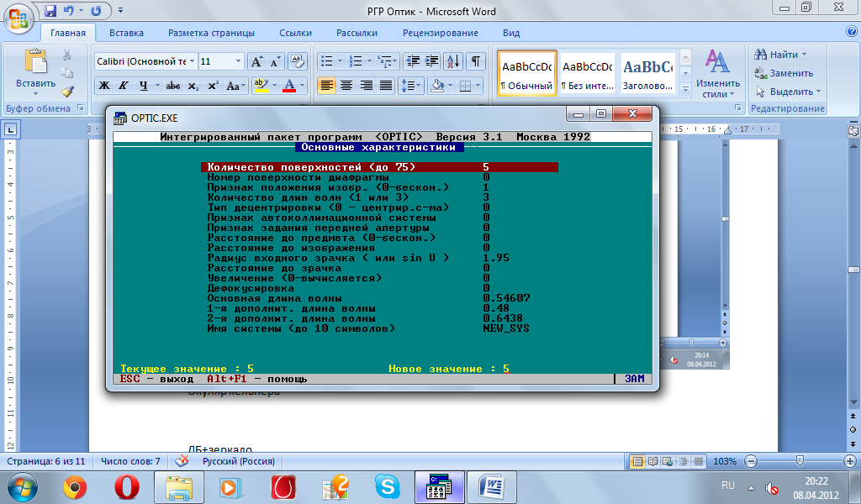
Task: Save the document via quick access toolbar
Action: (x=50, y=10)
